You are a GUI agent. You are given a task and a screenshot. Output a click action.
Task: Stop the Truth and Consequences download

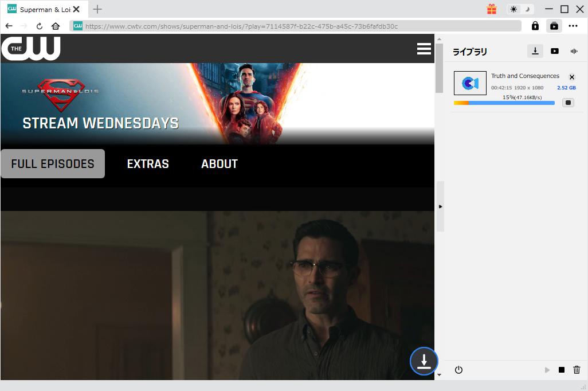567,103
